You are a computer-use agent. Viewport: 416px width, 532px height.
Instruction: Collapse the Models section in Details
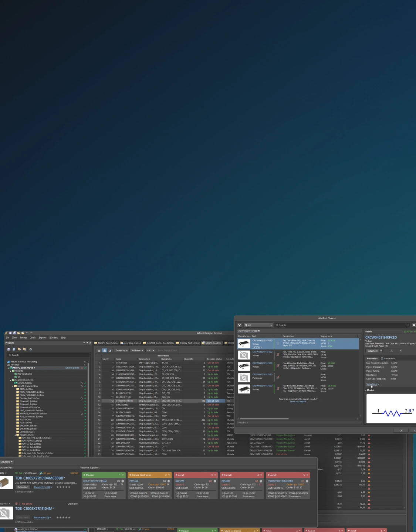coord(366,390)
